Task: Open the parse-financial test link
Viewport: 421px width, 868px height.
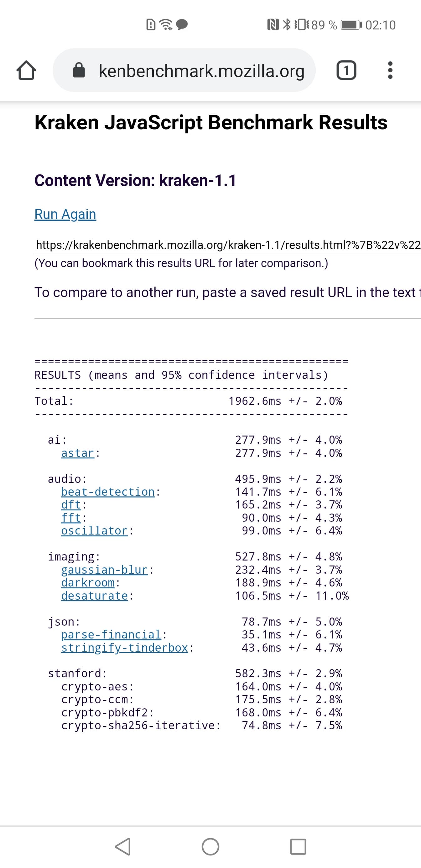Action: pos(111,634)
